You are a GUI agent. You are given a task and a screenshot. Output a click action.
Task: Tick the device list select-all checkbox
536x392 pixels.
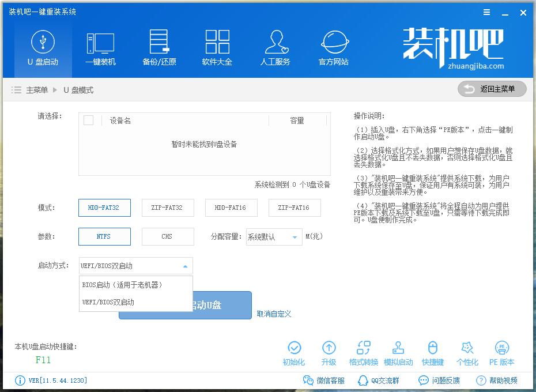point(89,120)
